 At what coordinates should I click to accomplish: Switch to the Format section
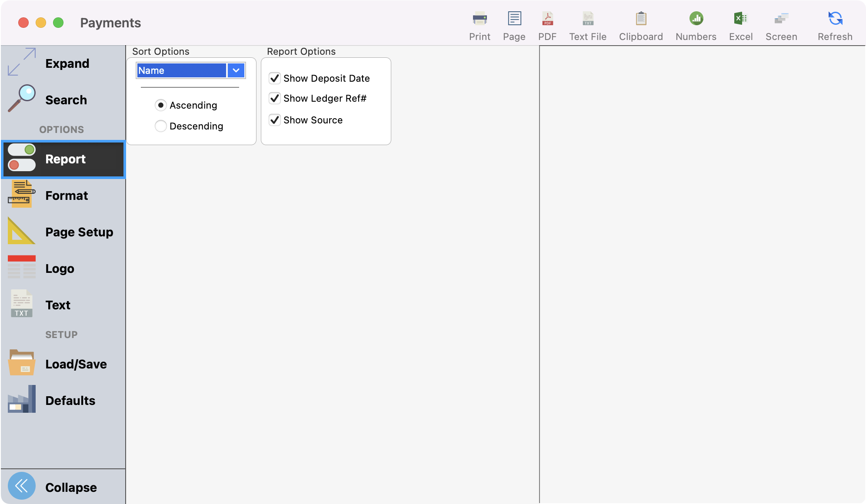point(63,195)
